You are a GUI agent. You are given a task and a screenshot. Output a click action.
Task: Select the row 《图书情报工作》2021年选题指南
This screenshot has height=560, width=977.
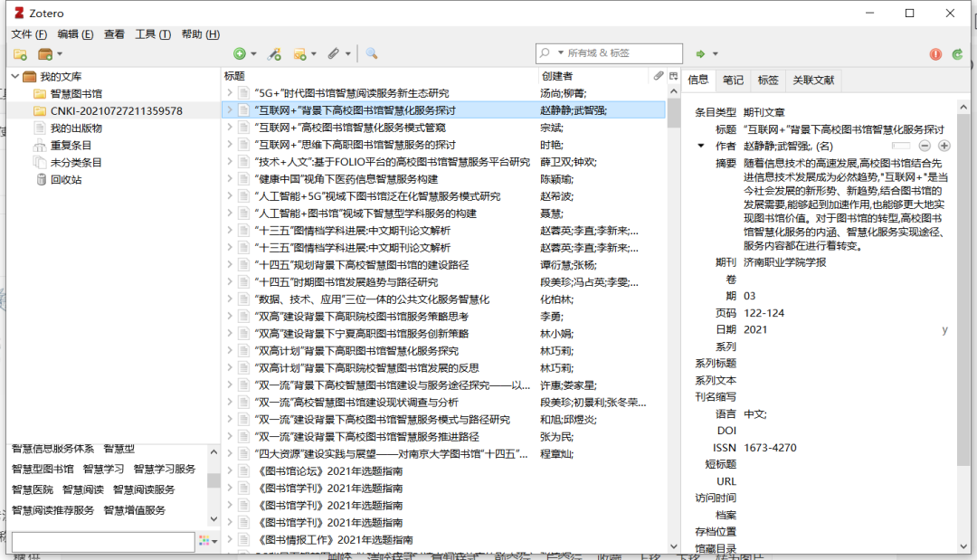(443, 539)
